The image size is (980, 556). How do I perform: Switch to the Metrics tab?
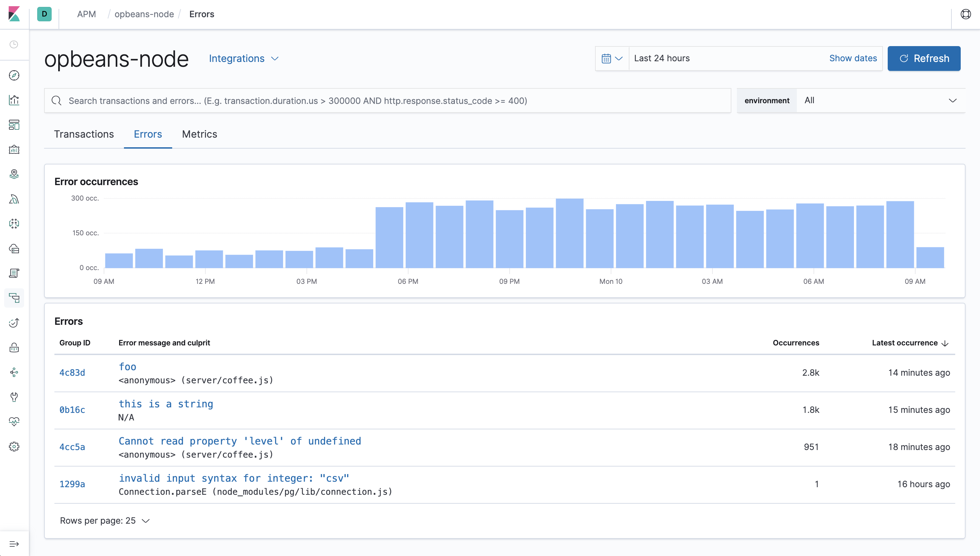pyautogui.click(x=199, y=134)
